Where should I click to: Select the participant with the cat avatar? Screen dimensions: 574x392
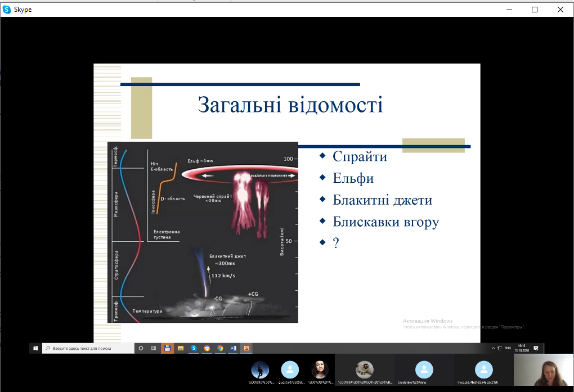[x=365, y=370]
